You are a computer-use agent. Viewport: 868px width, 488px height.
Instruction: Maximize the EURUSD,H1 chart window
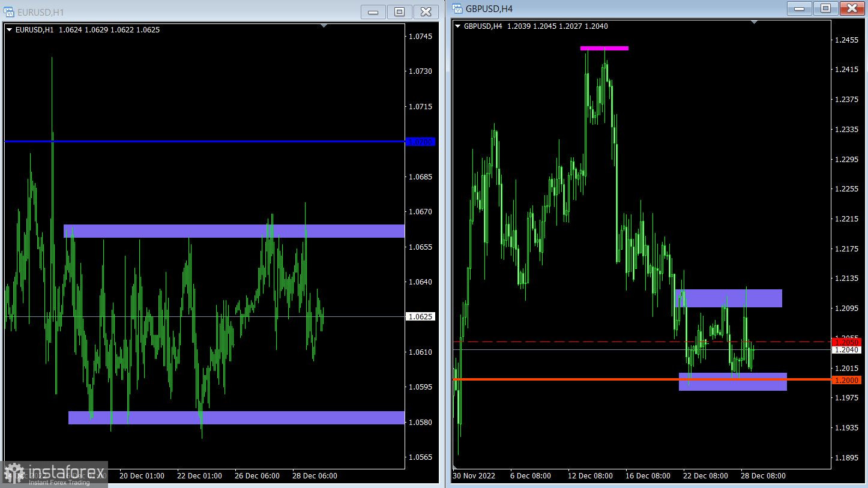click(x=399, y=11)
